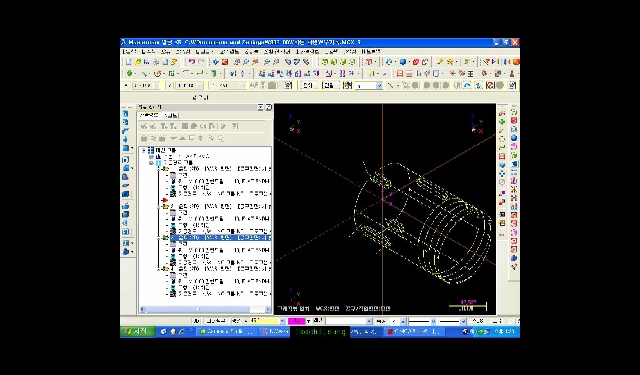Open the line style dropdown in status bar
The width and height of the screenshot is (640, 375).
pos(433,322)
